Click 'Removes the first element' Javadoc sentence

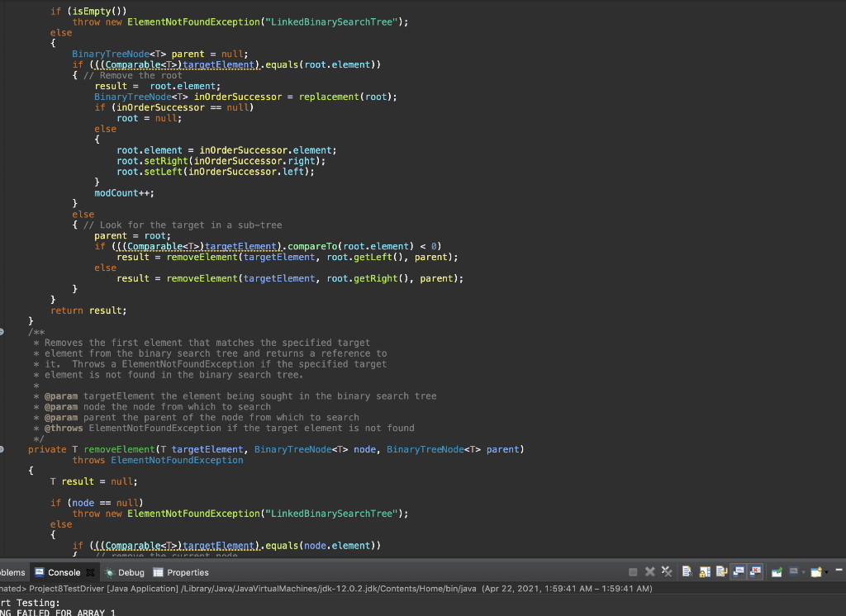point(207,343)
